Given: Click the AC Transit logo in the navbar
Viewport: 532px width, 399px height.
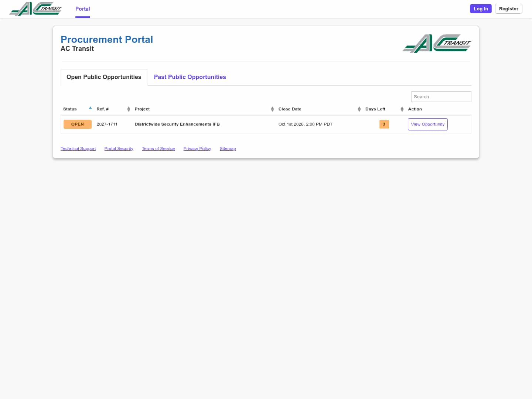Looking at the screenshot, I should 35,9.
